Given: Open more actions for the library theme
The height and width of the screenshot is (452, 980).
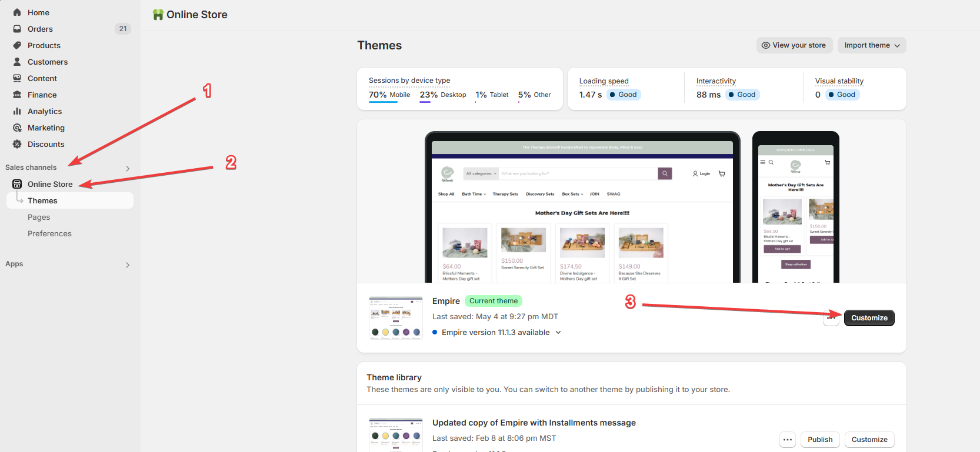Looking at the screenshot, I should 788,440.
